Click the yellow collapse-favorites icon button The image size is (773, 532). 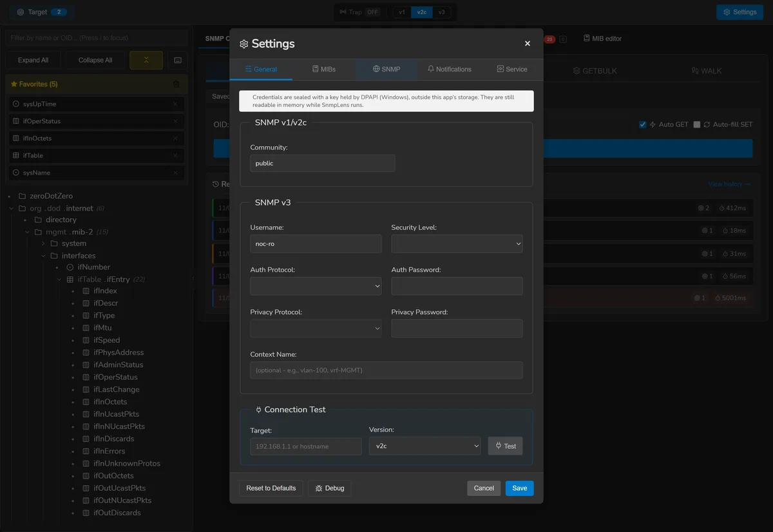[146, 60]
